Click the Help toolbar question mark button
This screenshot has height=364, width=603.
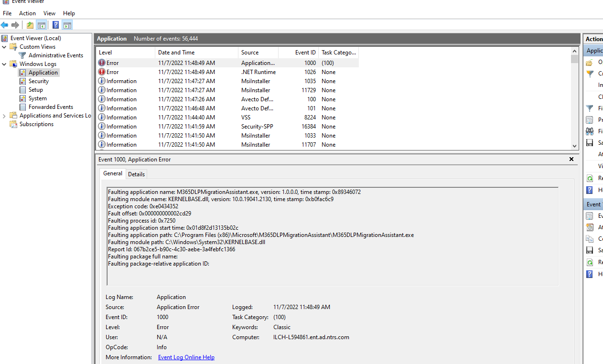55,24
